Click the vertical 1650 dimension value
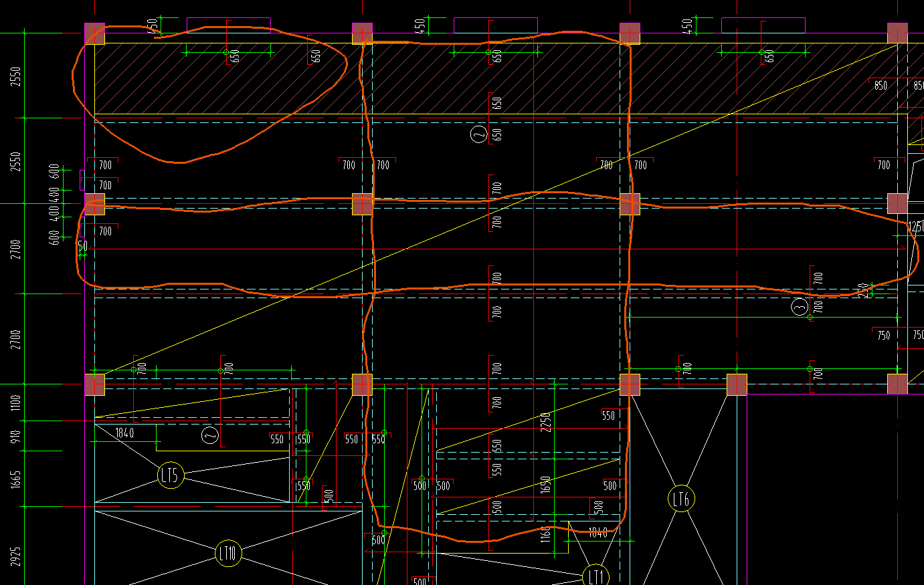 click(x=546, y=485)
